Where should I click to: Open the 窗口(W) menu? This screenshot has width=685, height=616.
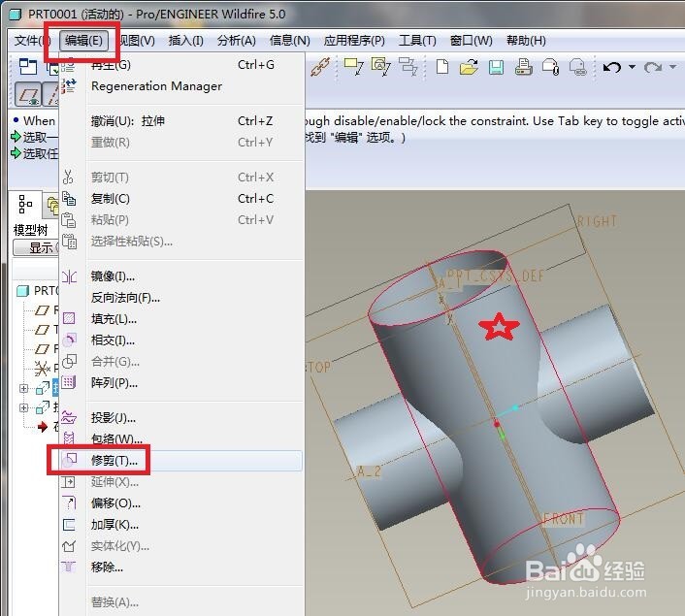(x=471, y=41)
